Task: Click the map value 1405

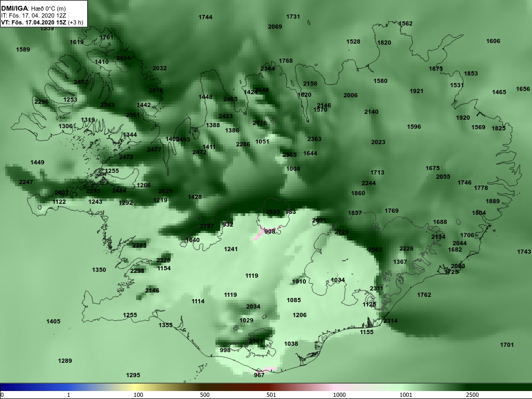Action: pos(53,321)
